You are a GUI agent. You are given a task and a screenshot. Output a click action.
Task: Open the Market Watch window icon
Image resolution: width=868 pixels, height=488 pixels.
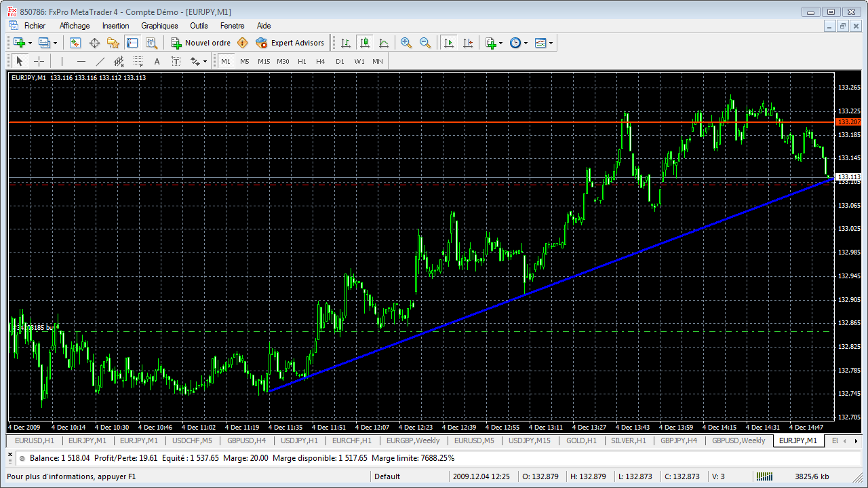(x=75, y=43)
